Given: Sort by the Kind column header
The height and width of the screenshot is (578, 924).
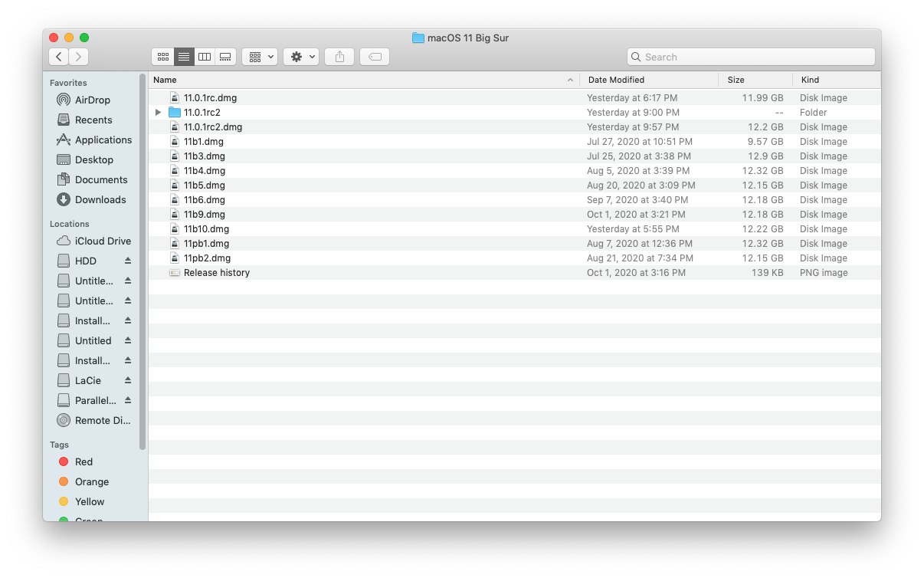Looking at the screenshot, I should [x=837, y=80].
